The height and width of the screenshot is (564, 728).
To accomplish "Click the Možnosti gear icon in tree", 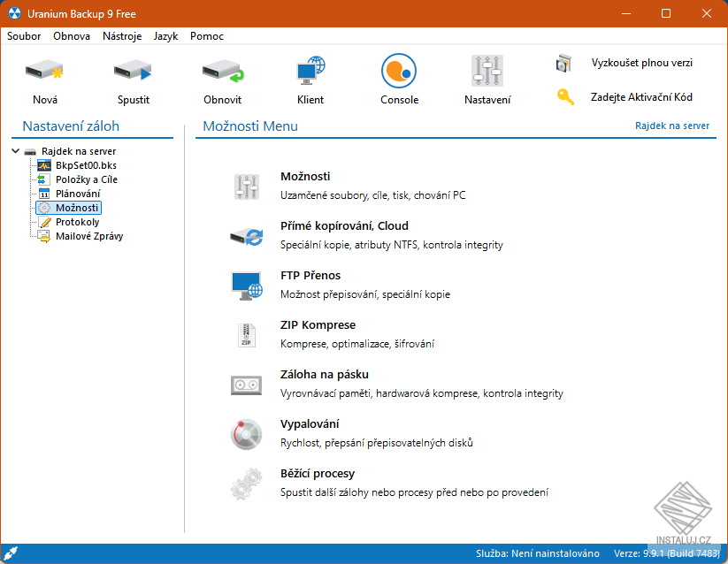I will 44,208.
